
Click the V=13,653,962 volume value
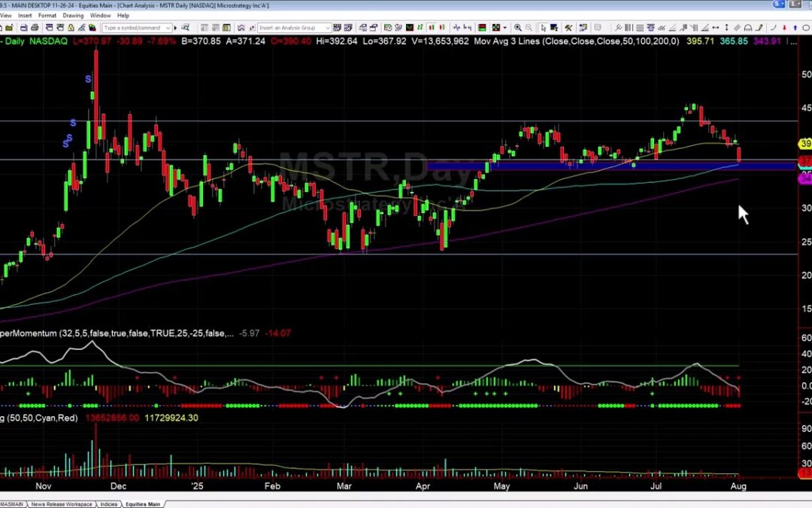440,41
